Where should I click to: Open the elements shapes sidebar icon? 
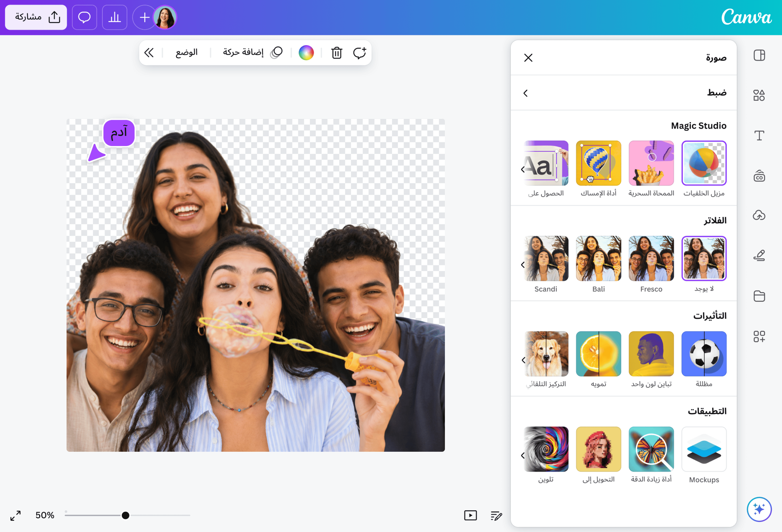(759, 95)
